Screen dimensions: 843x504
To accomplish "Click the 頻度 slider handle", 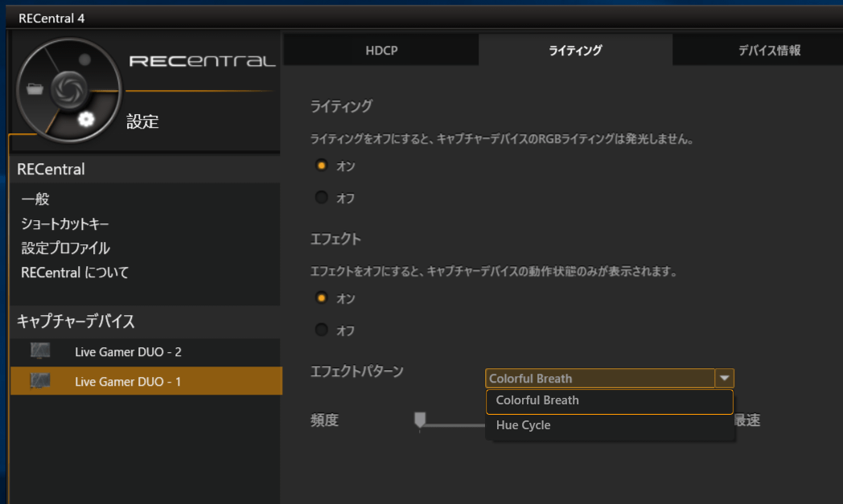I will click(x=420, y=419).
